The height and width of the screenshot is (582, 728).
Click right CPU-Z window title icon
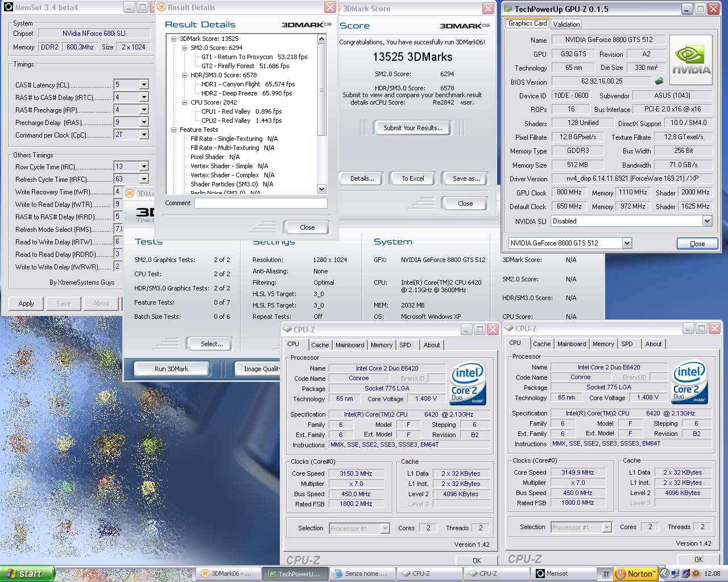(x=509, y=328)
